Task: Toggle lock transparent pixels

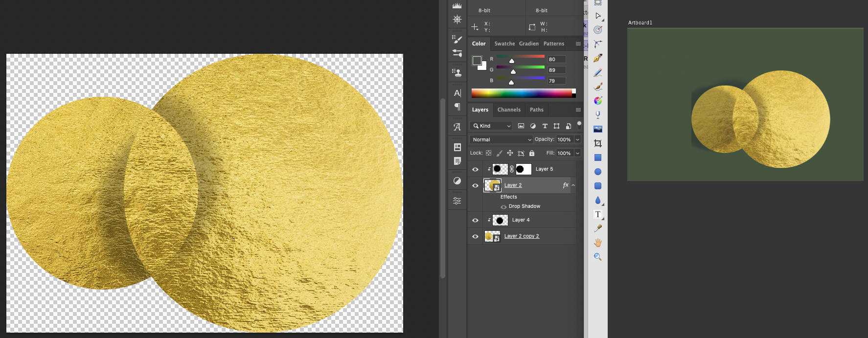Action: [x=488, y=153]
